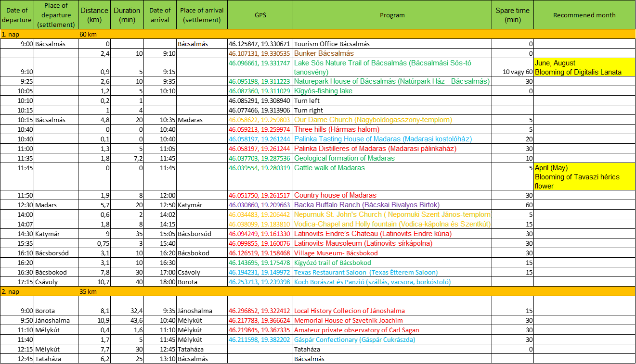Select the Village Museum- Bácsbokod entry
This screenshot has width=636, height=364.
pyautogui.click(x=336, y=253)
